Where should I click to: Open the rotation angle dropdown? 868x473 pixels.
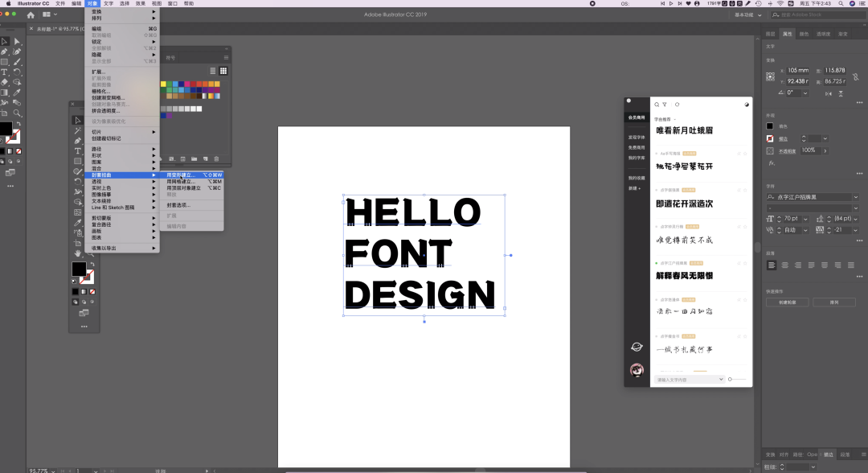803,93
